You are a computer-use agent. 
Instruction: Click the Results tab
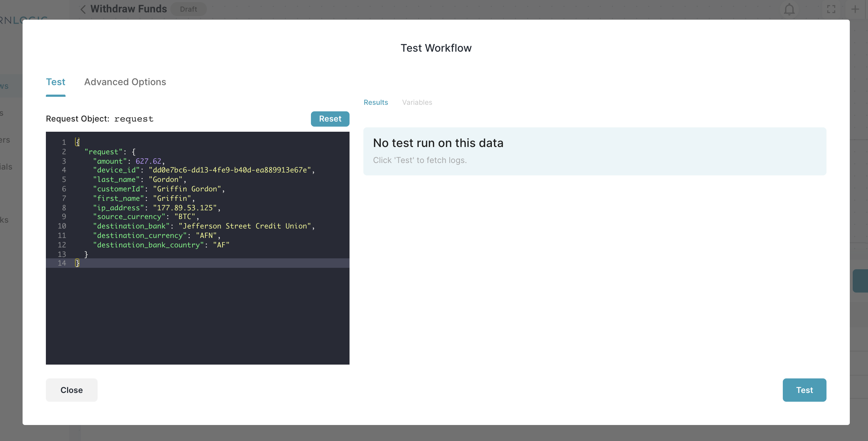point(376,102)
